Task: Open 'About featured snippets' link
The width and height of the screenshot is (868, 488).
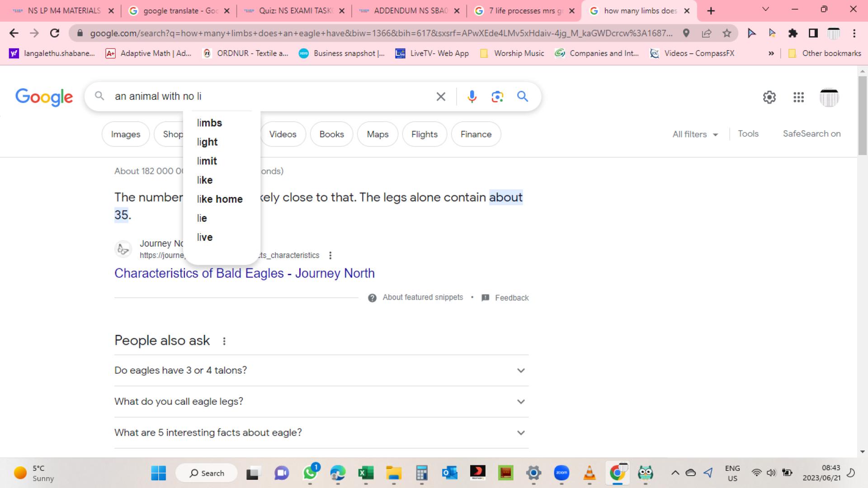Action: (423, 297)
